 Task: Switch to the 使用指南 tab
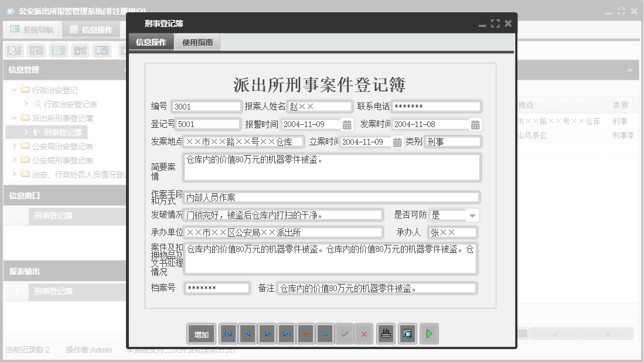[197, 42]
